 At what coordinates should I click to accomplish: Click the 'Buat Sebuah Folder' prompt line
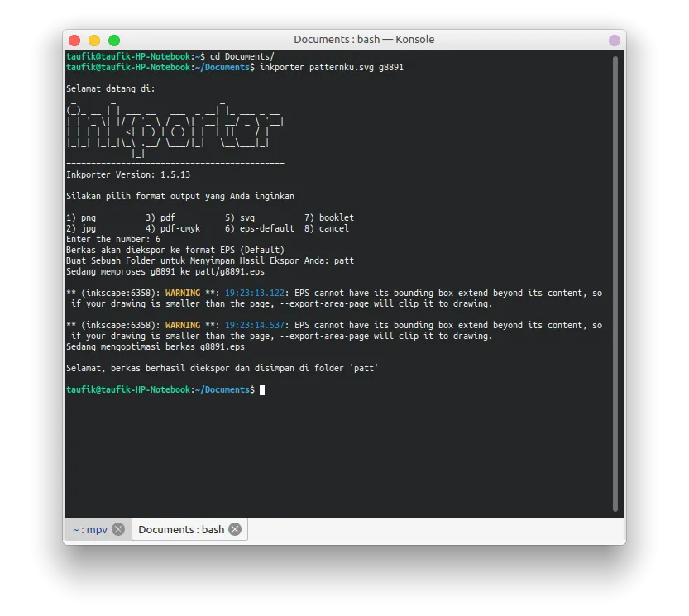click(210, 261)
